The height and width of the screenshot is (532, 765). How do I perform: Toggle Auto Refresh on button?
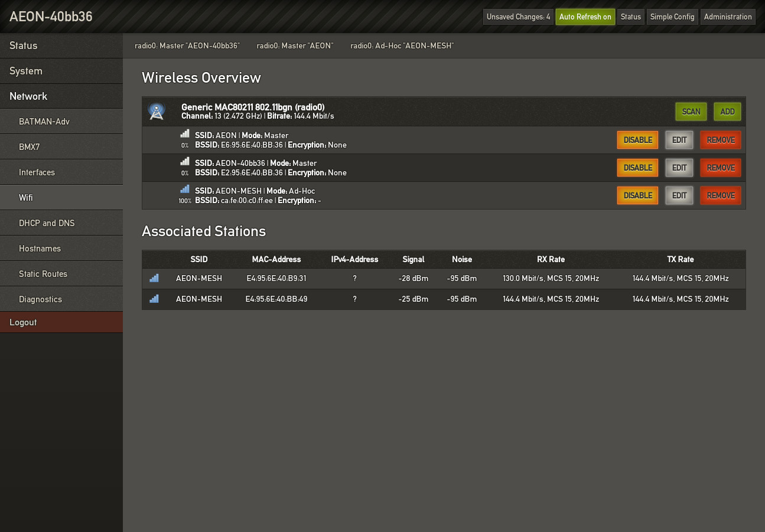point(585,17)
